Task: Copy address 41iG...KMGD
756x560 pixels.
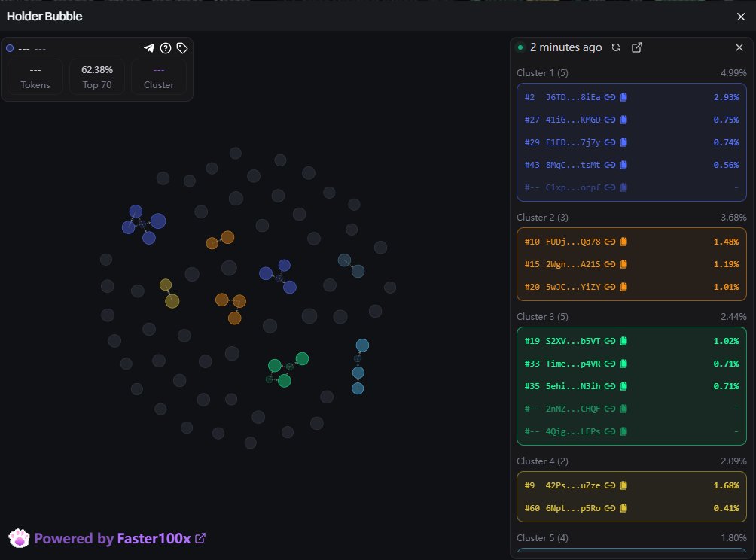Action: click(623, 120)
